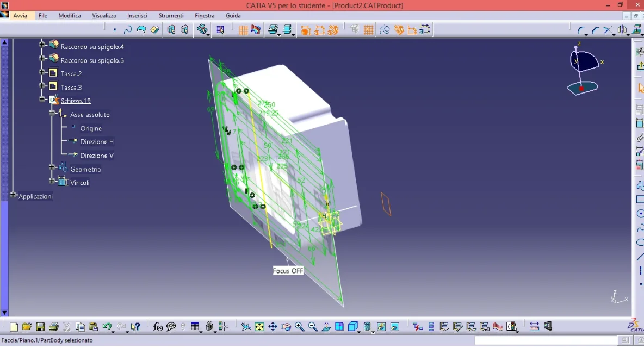The image size is (644, 348).
Task: Activate the Pan view tool
Action: click(x=273, y=327)
